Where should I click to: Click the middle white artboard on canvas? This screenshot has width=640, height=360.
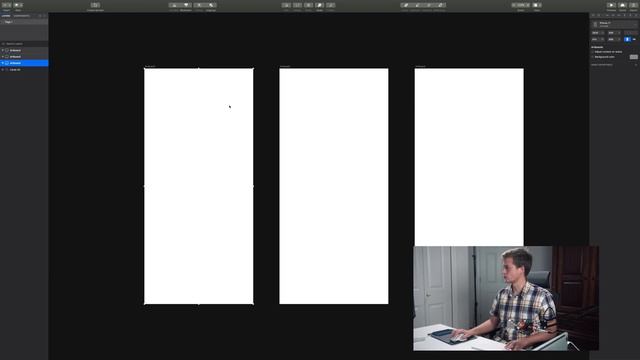334,186
